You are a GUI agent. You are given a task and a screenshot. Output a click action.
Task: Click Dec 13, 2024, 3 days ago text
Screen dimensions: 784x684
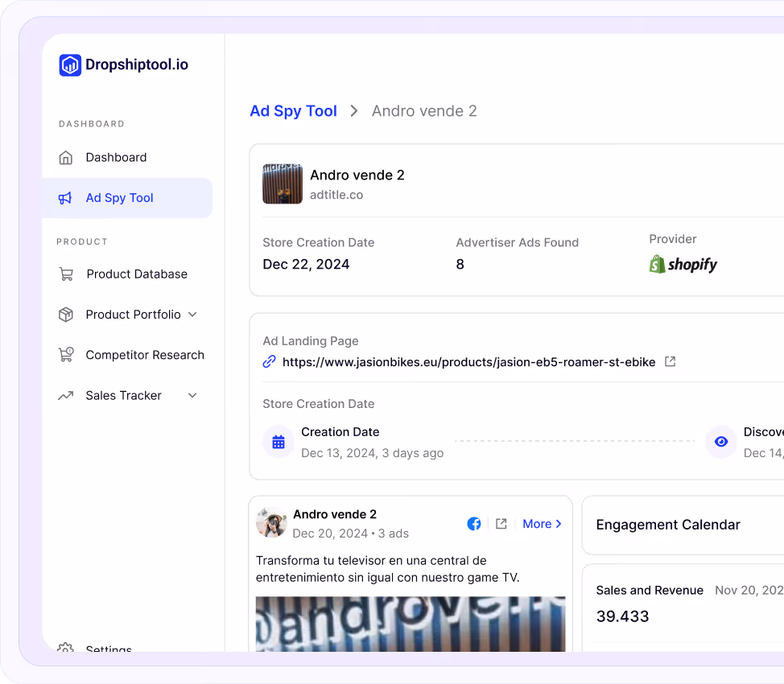tap(372, 453)
